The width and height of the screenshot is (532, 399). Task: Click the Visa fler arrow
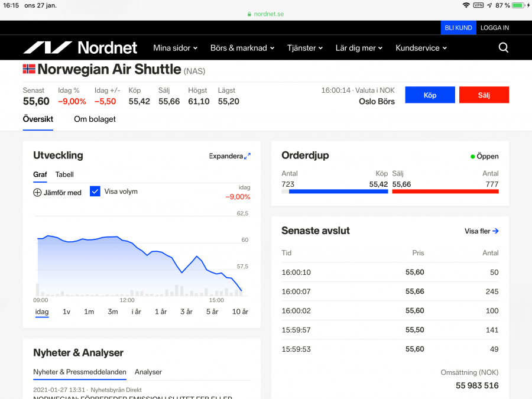tap(495, 231)
